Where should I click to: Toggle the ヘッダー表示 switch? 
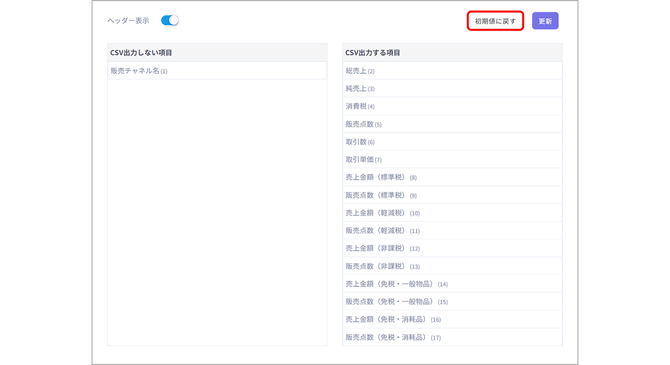click(170, 20)
